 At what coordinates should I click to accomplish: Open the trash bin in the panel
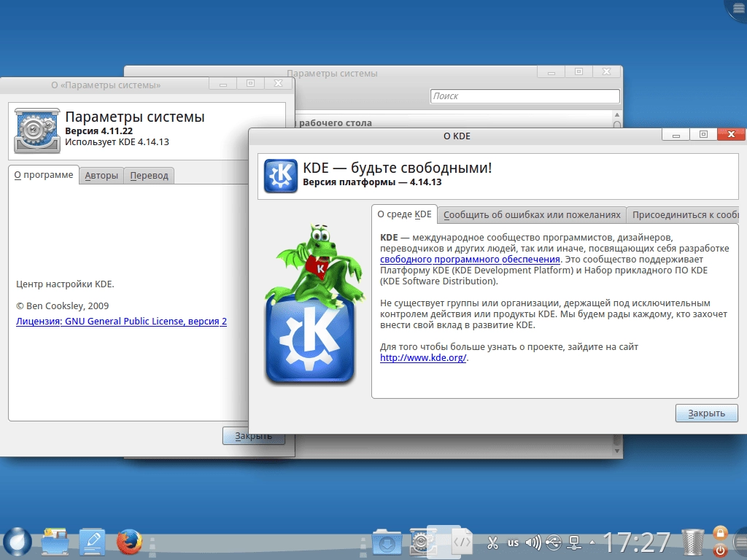coord(693,542)
